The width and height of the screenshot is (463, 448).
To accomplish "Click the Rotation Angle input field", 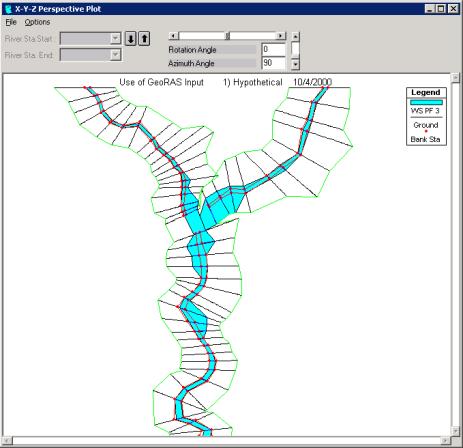I will coord(273,50).
